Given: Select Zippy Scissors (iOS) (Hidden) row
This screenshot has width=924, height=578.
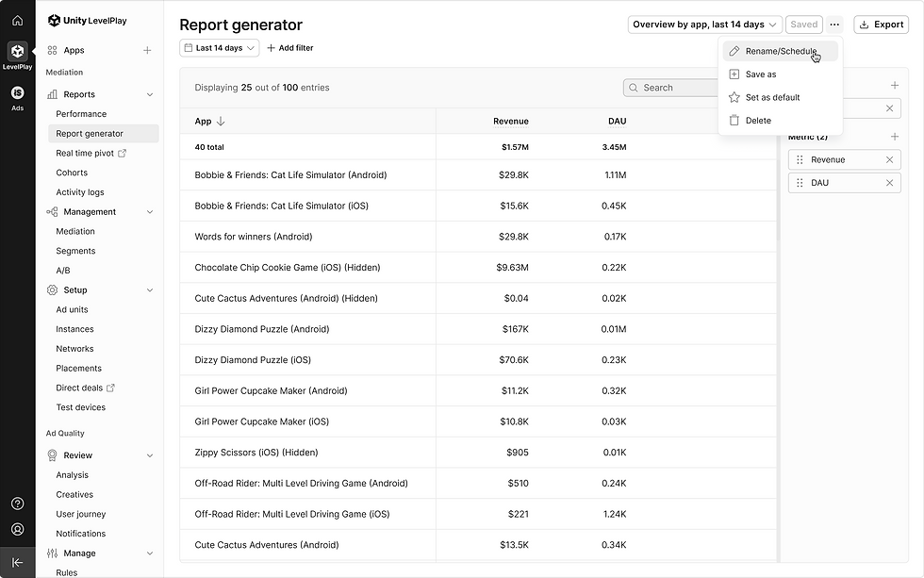Looking at the screenshot, I should (x=478, y=453).
